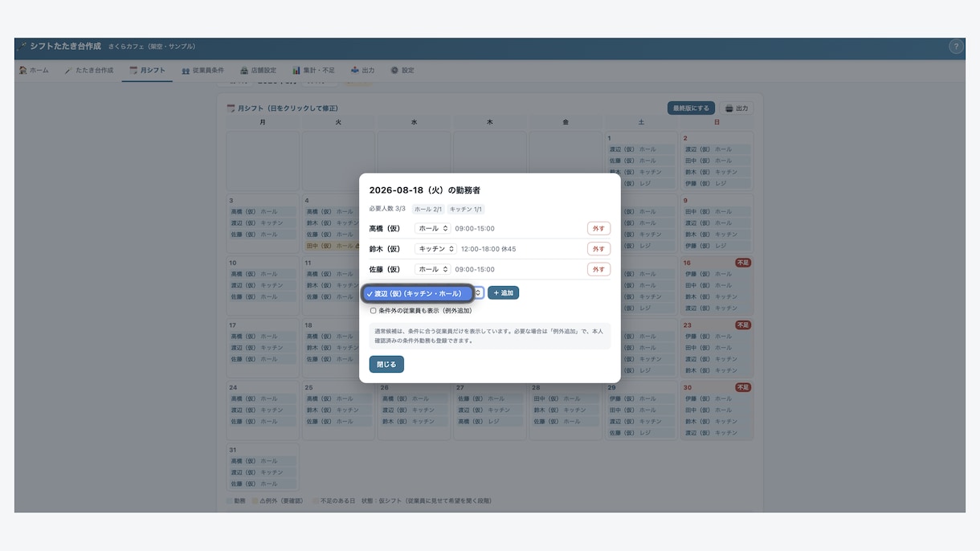Go to the 店舗設定 tab

258,71
